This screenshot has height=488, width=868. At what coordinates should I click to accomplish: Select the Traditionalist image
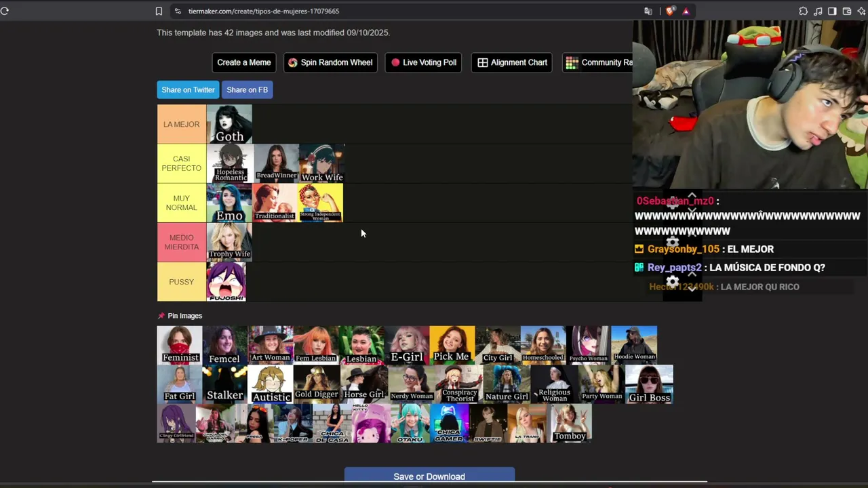275,203
